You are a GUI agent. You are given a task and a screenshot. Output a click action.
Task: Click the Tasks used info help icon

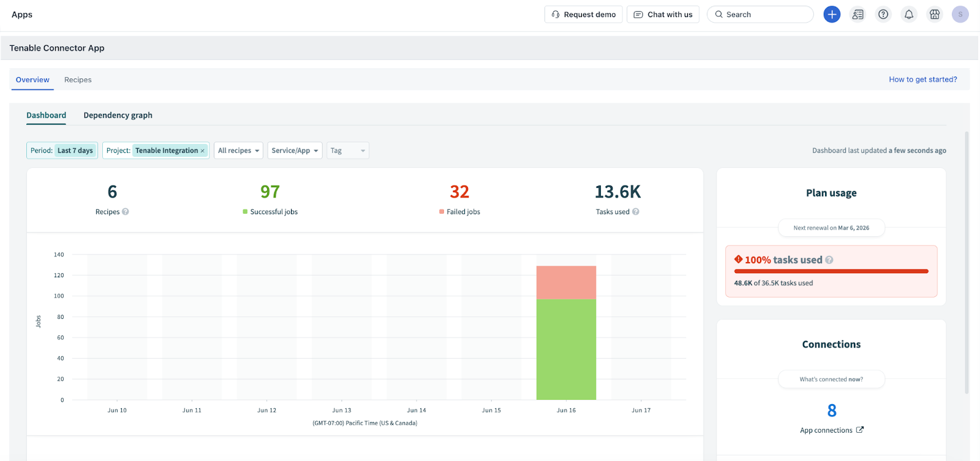click(x=636, y=212)
